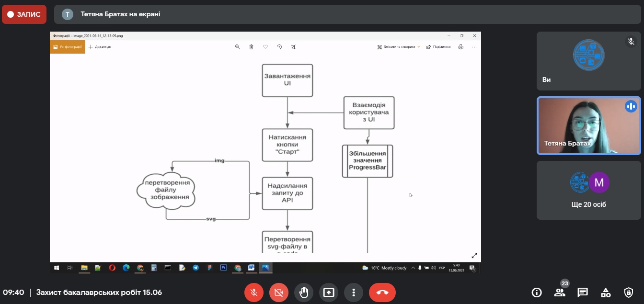Open the activities panel
The width and height of the screenshot is (644, 304).
click(606, 293)
